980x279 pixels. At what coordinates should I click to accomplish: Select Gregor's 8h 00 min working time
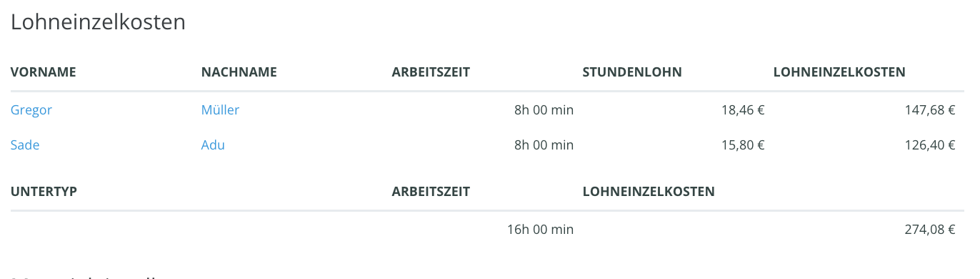tap(544, 110)
